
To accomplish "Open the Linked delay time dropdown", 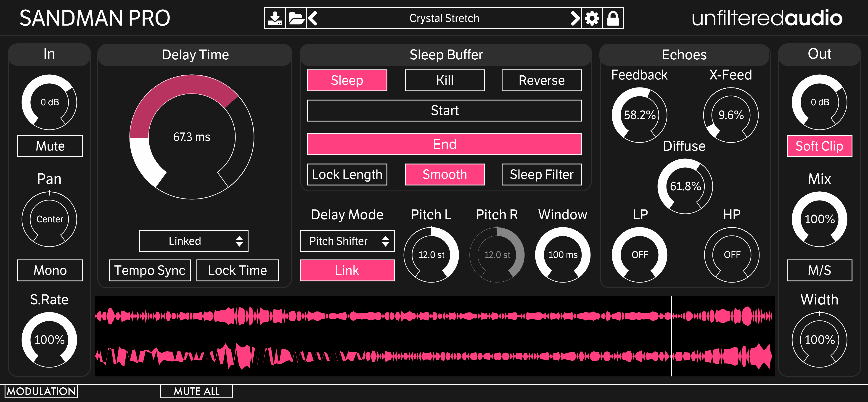I will (x=193, y=241).
